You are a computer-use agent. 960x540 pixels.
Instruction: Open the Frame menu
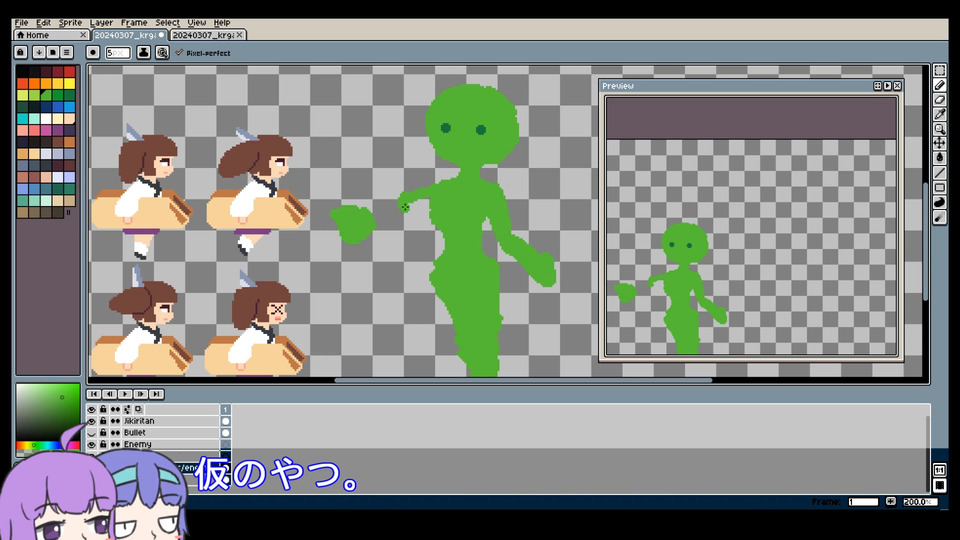[x=133, y=23]
